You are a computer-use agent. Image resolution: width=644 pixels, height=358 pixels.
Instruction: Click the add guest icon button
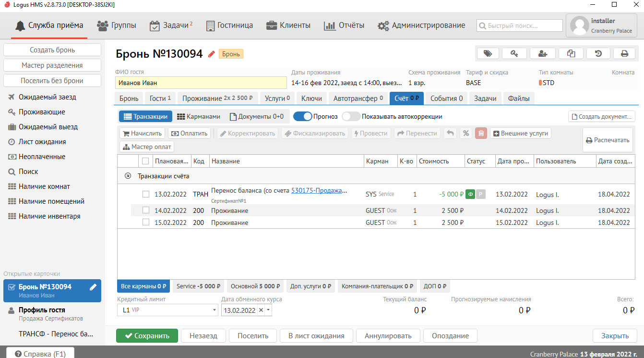tap(543, 54)
